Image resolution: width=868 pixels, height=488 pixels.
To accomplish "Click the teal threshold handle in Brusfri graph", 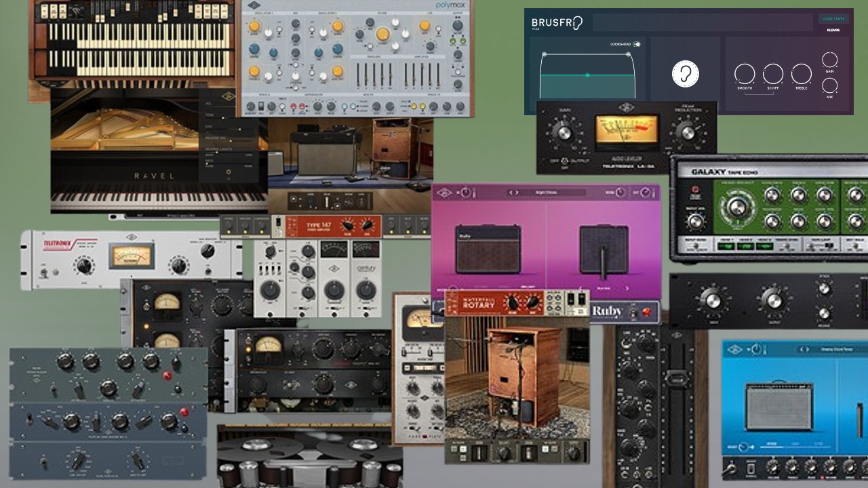I will point(587,75).
